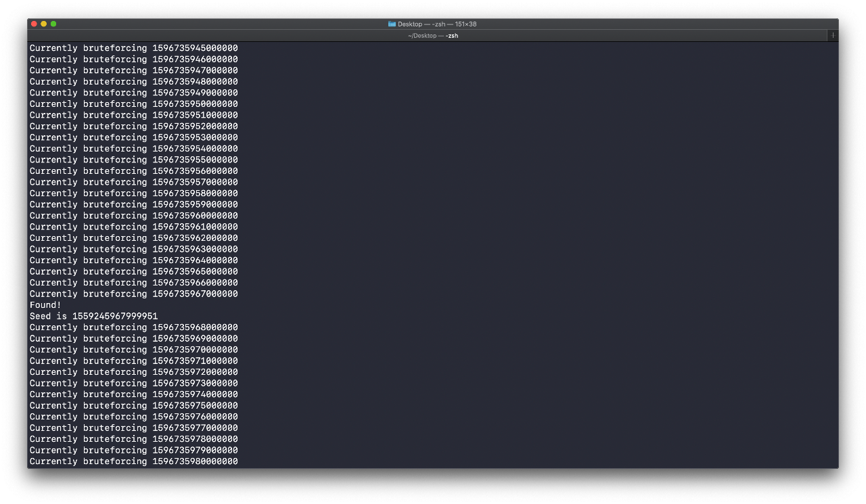The width and height of the screenshot is (866, 504).
Task: Click the bruteforcing line ending in 967000000
Action: (x=133, y=294)
